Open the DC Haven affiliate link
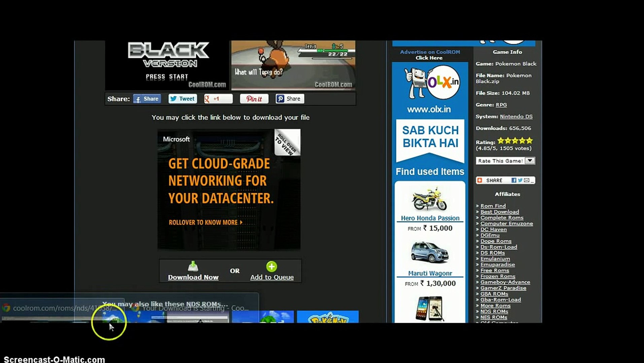 pos(493,230)
